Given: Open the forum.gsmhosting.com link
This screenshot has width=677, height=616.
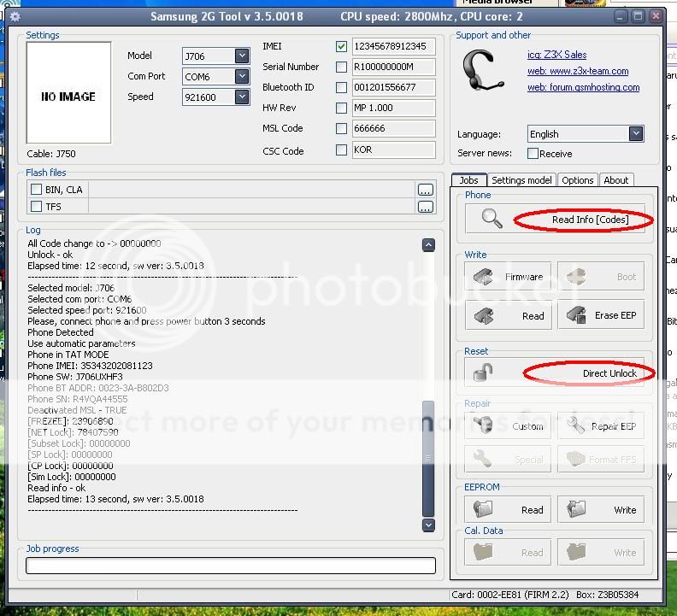Looking at the screenshot, I should point(584,87).
